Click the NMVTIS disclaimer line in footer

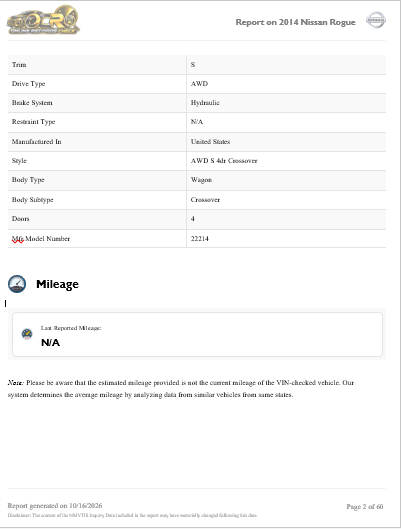pos(132,516)
